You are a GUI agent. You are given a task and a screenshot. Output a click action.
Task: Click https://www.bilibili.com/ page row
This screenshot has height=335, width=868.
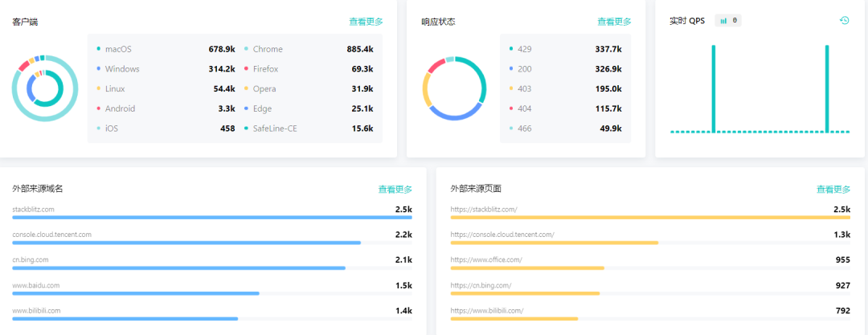coord(650,314)
